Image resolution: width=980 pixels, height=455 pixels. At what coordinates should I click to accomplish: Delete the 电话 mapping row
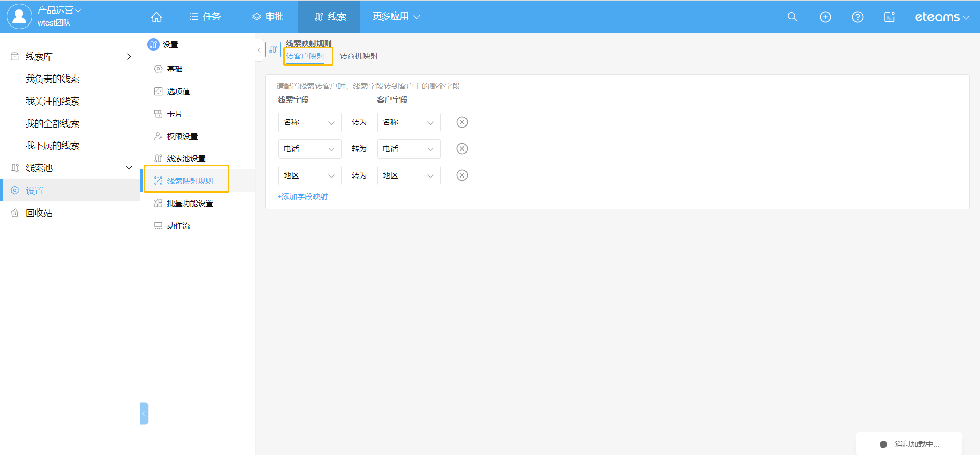[x=462, y=149]
